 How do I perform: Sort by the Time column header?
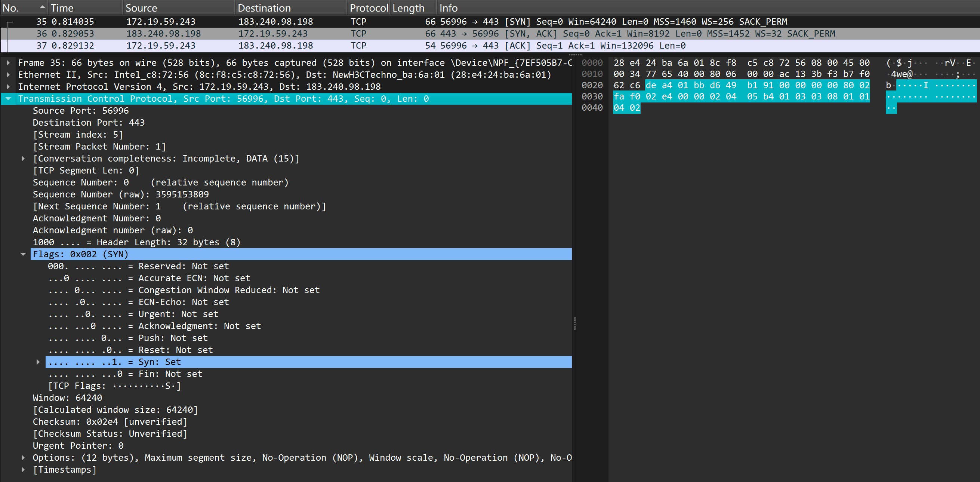[62, 8]
